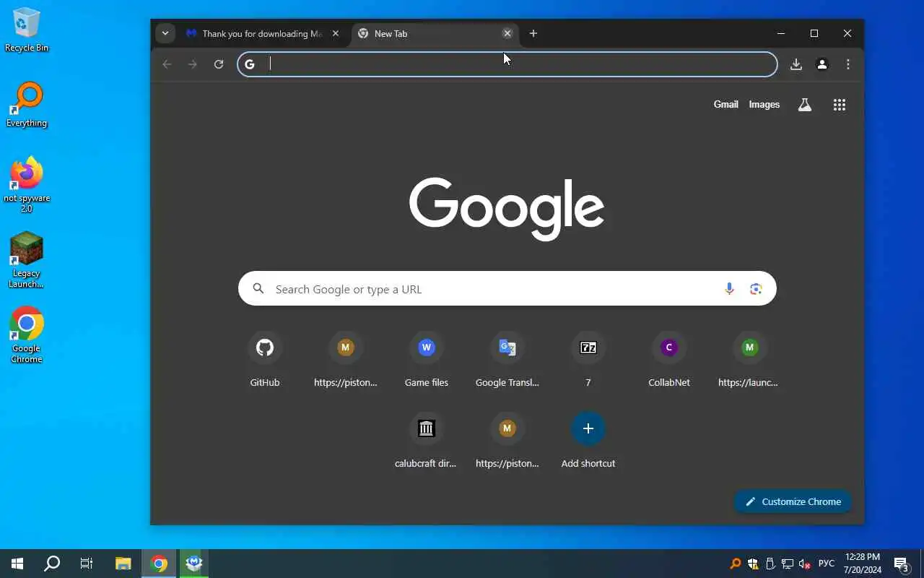This screenshot has width=924, height=578.
Task: Select the Everything desktop shortcut
Action: point(27,105)
